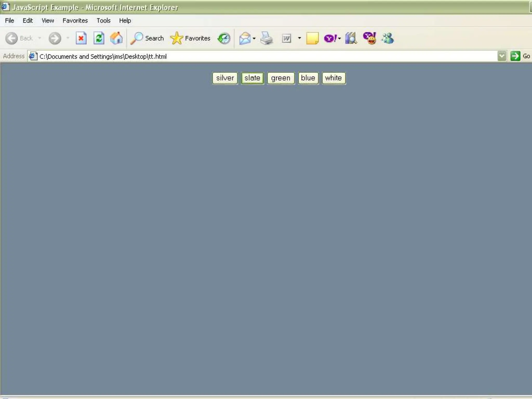Screen dimensions: 532x399
Task: Expand the Mail button dropdown arrow
Action: (254, 38)
